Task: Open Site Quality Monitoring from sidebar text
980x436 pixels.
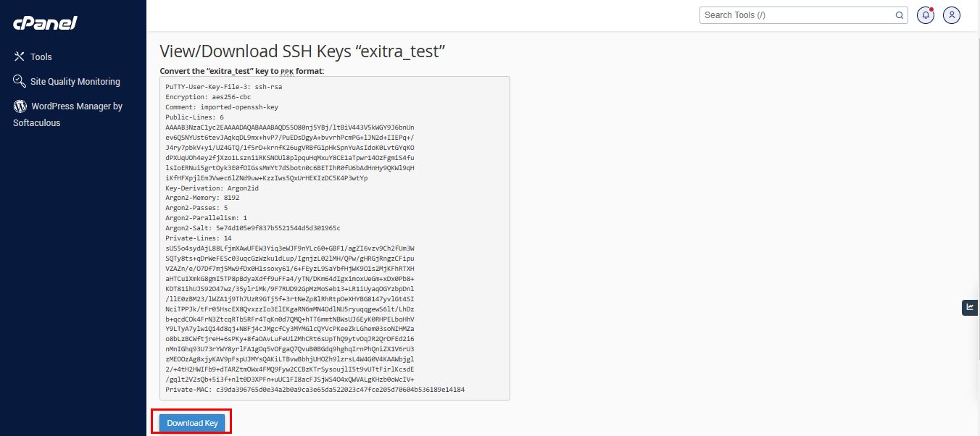Action: [75, 82]
